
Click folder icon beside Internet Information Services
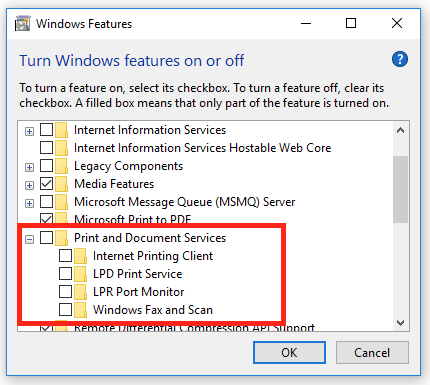click(x=61, y=130)
